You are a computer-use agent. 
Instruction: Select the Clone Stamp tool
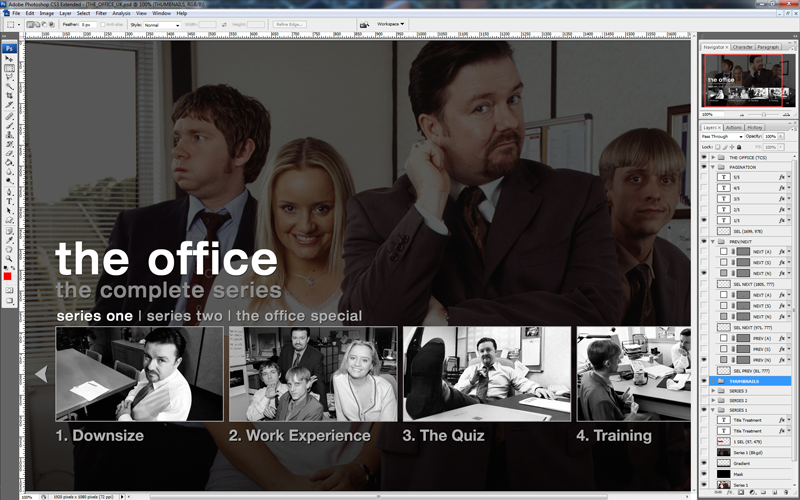pos(9,135)
